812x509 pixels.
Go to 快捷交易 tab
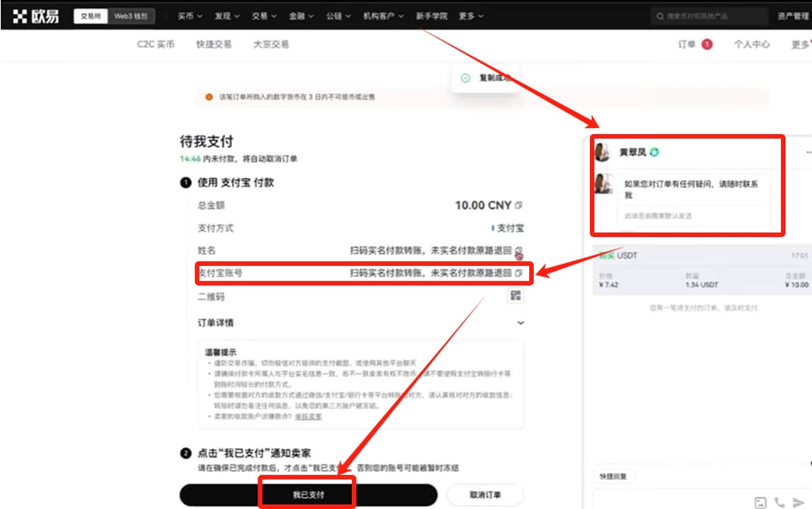click(214, 45)
